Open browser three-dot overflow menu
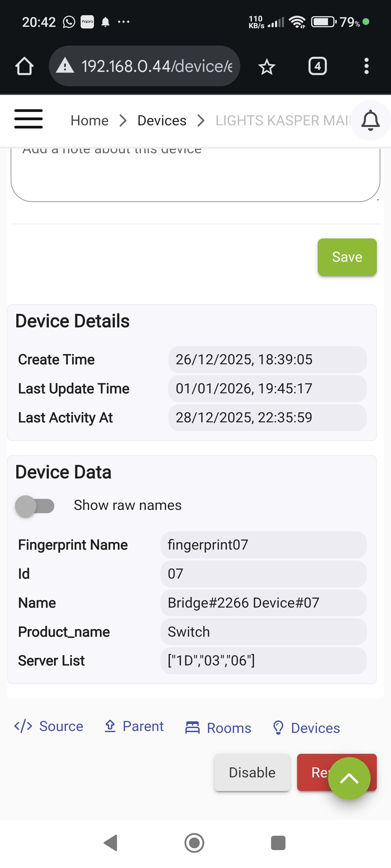Viewport: 391px width, 868px height. pos(366,66)
